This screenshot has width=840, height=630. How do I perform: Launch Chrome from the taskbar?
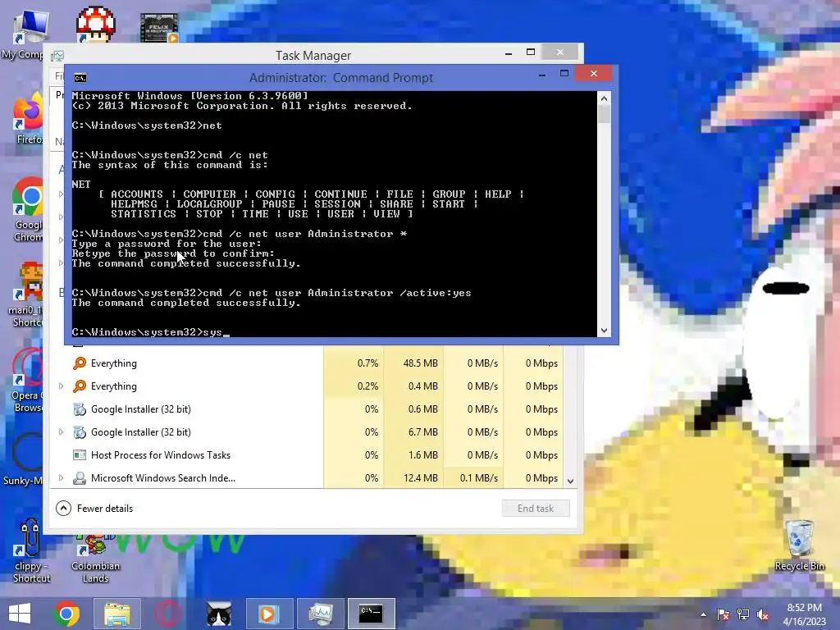(x=66, y=614)
